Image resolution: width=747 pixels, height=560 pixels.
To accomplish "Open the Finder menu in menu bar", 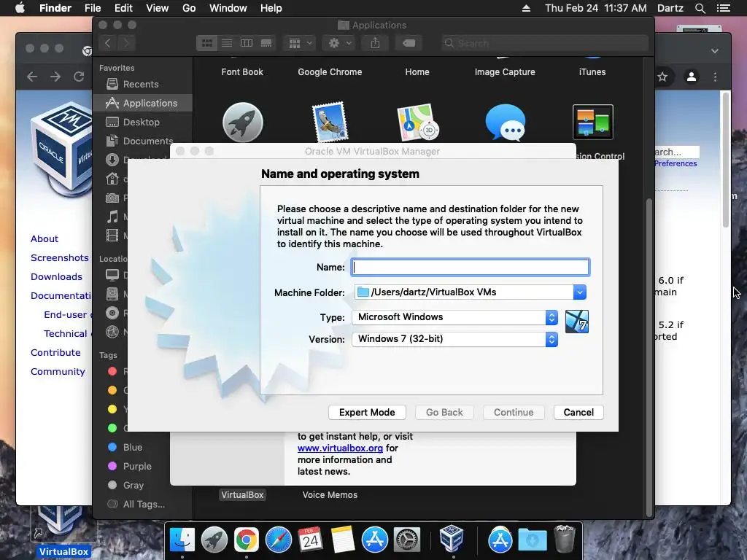I will pyautogui.click(x=55, y=8).
